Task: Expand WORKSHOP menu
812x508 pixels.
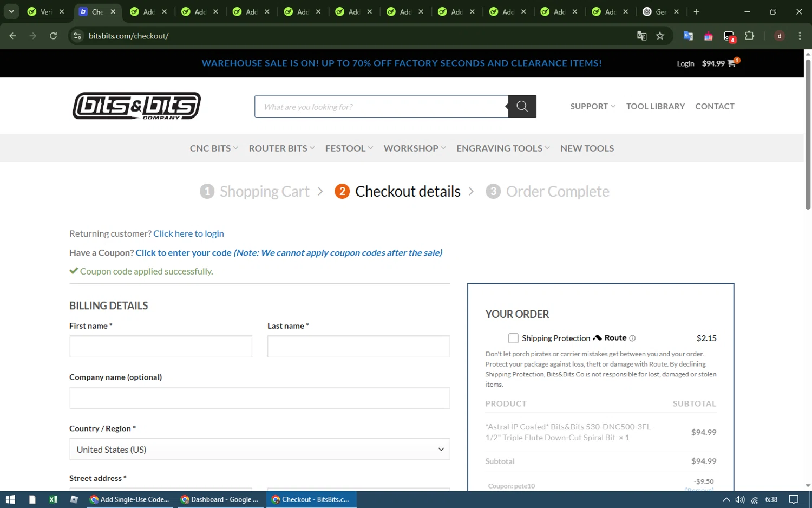Action: (x=415, y=148)
